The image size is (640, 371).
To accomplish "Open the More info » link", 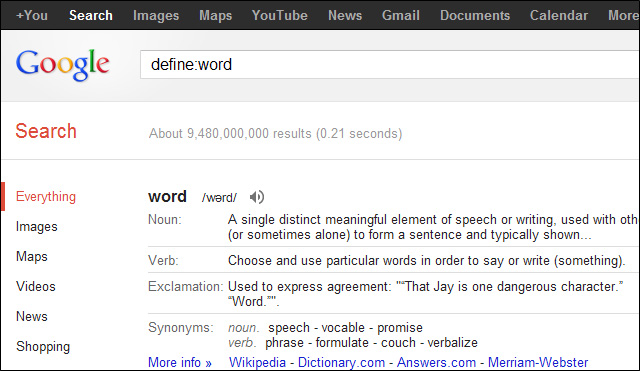I will 180,362.
